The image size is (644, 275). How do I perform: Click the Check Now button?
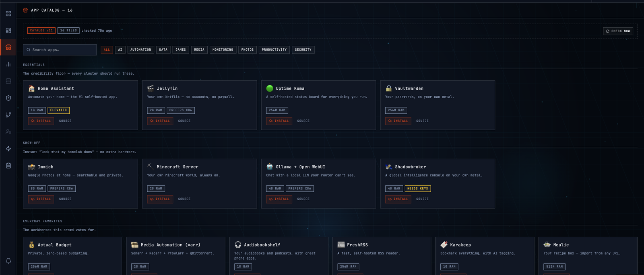(x=618, y=31)
